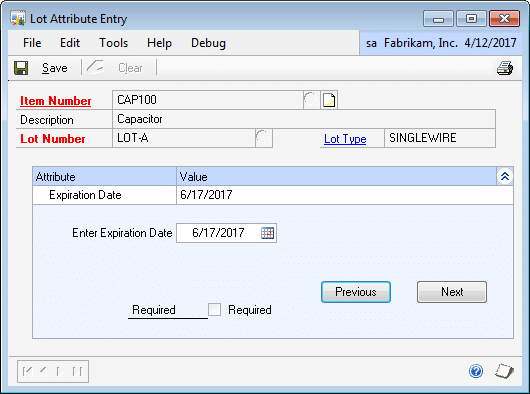
Task: Click the Value column header
Action: (x=337, y=176)
